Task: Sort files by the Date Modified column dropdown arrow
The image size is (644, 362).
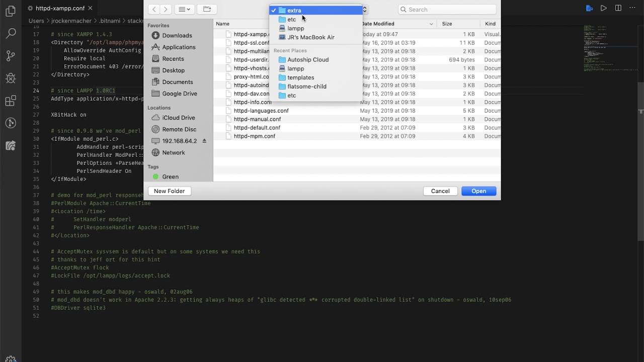Action: [x=431, y=24]
